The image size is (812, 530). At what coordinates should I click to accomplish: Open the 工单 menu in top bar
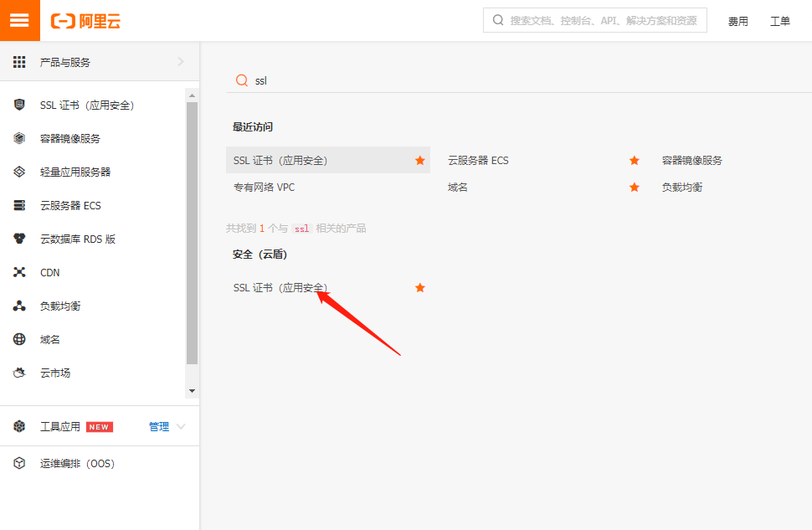[x=780, y=21]
